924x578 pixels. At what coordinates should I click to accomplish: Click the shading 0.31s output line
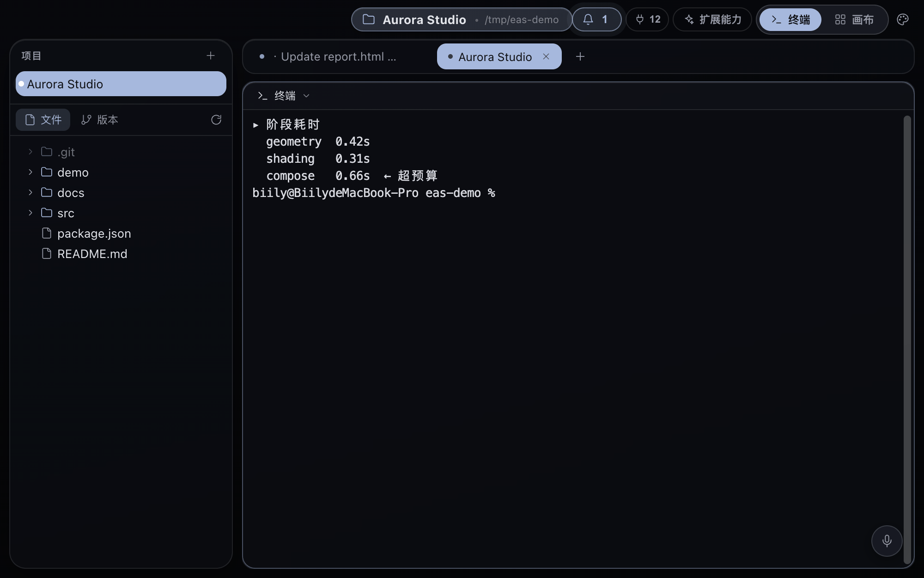318,159
